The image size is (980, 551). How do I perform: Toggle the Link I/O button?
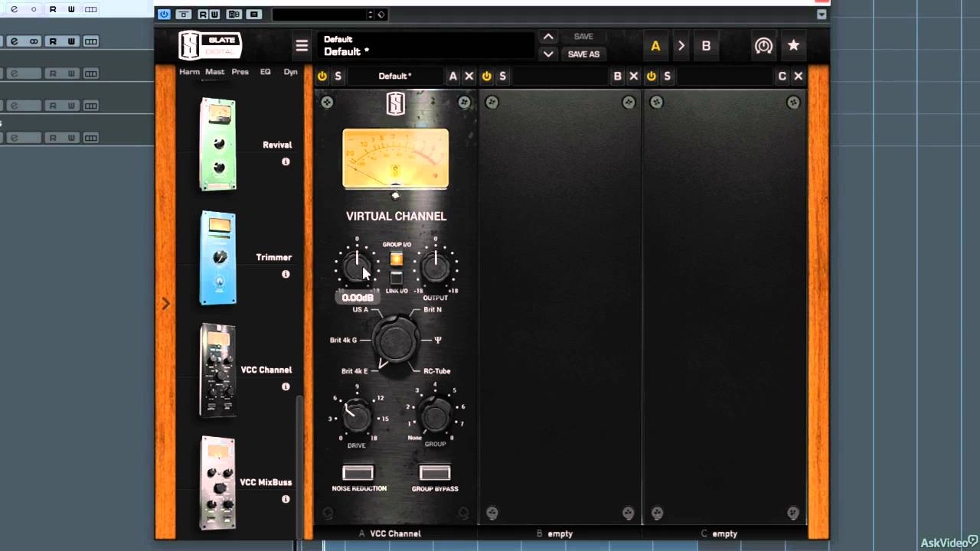(x=397, y=278)
